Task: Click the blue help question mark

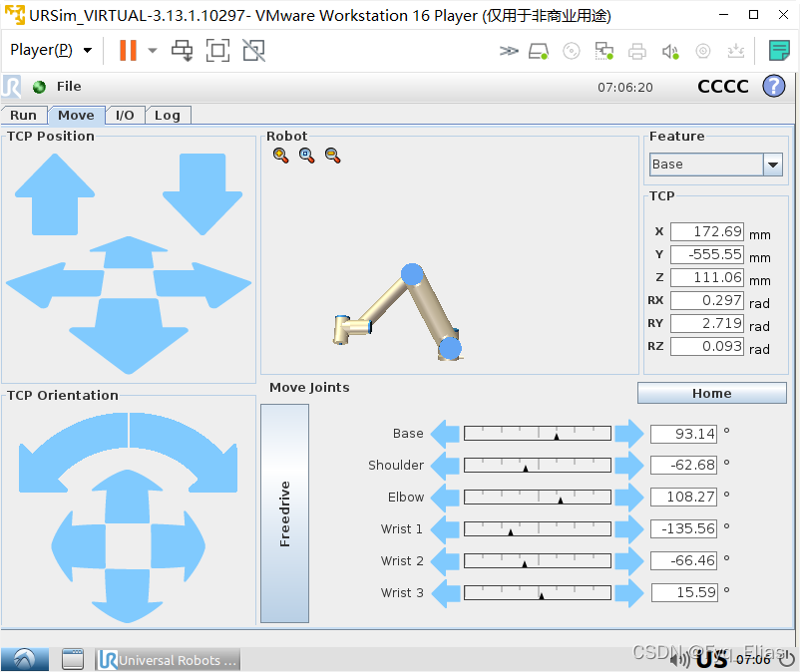Action: 773,86
